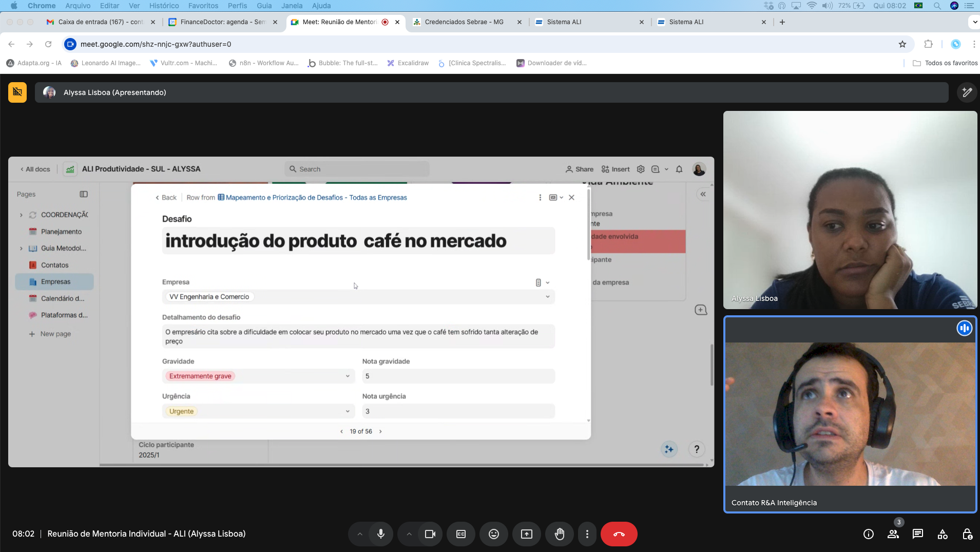Edit the Desafio title field
This screenshot has width=980, height=552.
coord(358,241)
